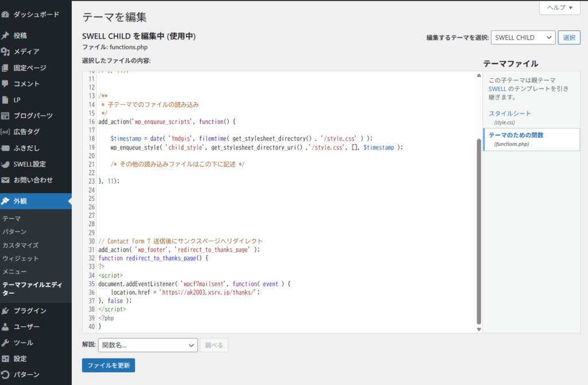This screenshot has width=588, height=385.
Task: Click the envelope icon for お問い合わせ
Action: (6, 180)
